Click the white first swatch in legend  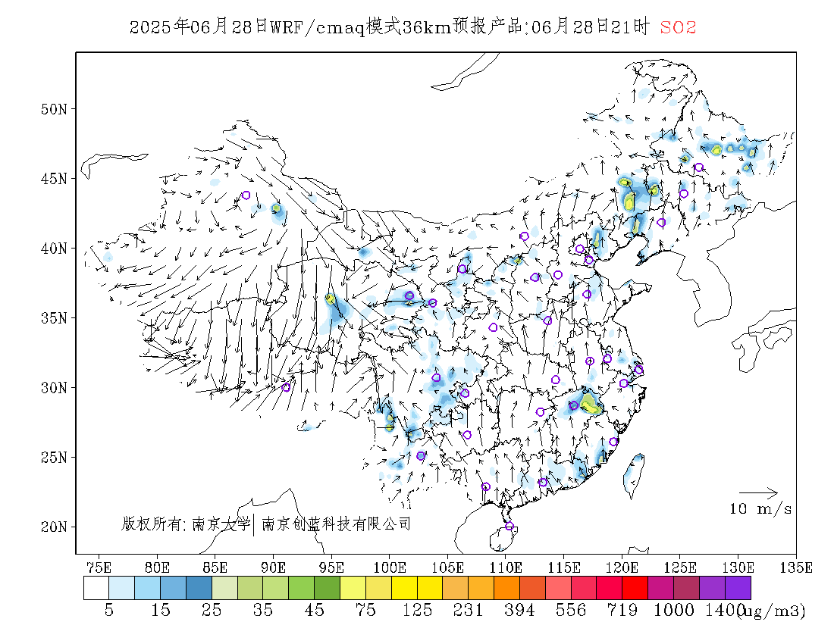(x=96, y=588)
